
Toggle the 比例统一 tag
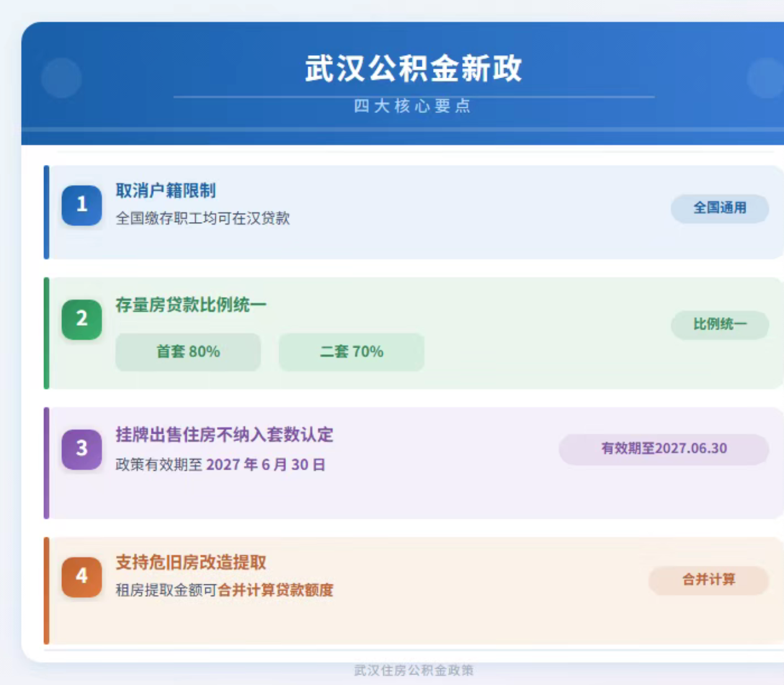720,325
